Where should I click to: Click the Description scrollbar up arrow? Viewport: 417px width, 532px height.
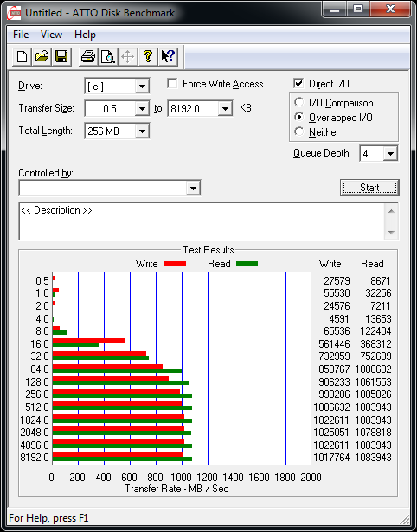pos(391,211)
